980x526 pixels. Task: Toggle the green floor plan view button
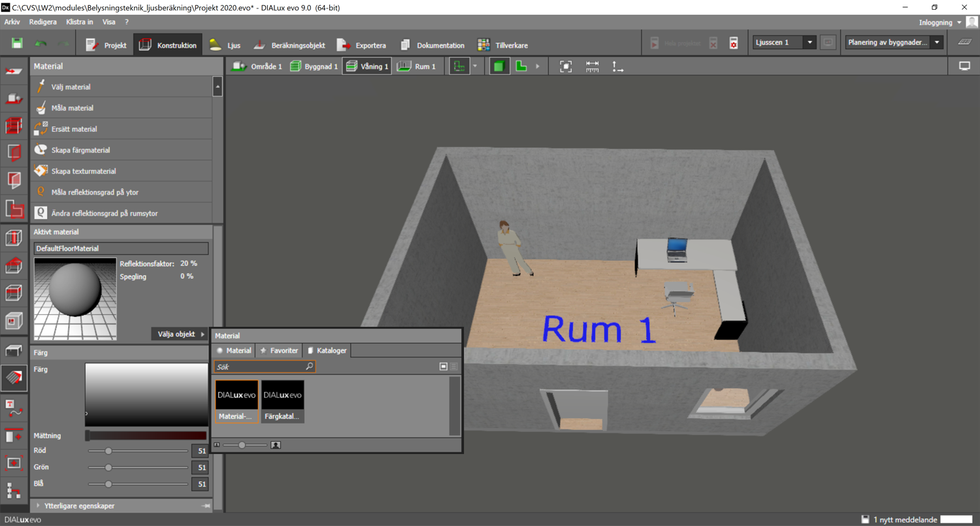point(521,66)
